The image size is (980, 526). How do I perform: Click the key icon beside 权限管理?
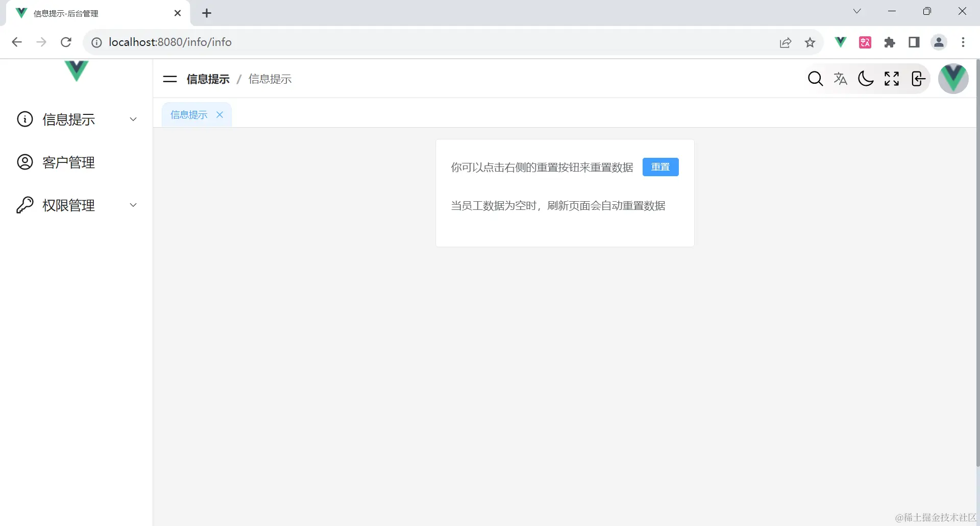click(25, 205)
